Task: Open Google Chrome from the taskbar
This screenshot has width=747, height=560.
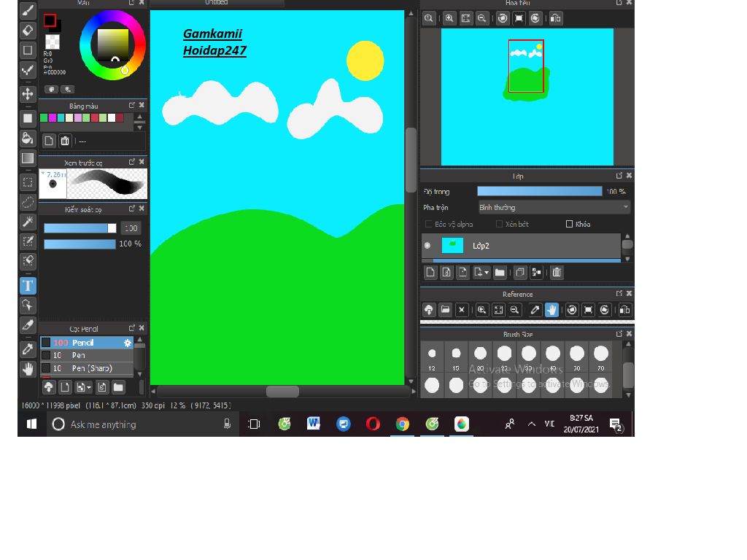Action: click(403, 424)
